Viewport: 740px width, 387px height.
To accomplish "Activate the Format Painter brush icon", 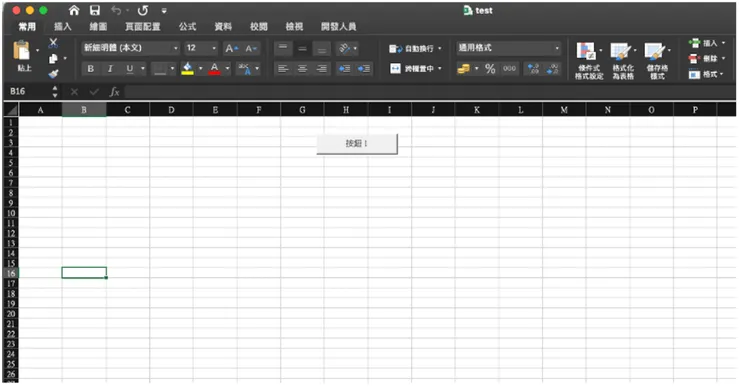I will click(x=53, y=74).
